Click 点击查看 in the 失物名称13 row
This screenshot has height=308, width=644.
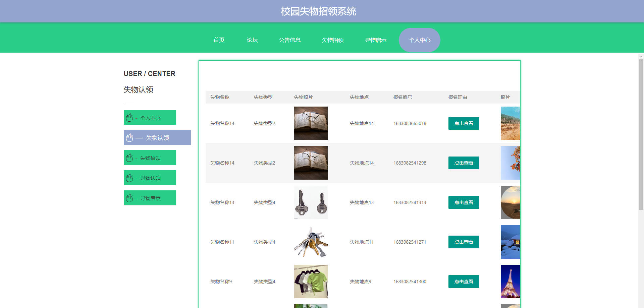pyautogui.click(x=464, y=202)
